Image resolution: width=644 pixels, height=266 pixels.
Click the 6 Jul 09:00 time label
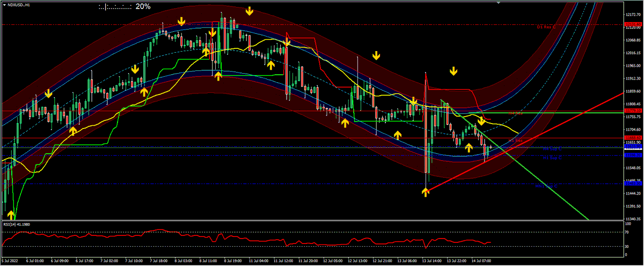pos(61,260)
